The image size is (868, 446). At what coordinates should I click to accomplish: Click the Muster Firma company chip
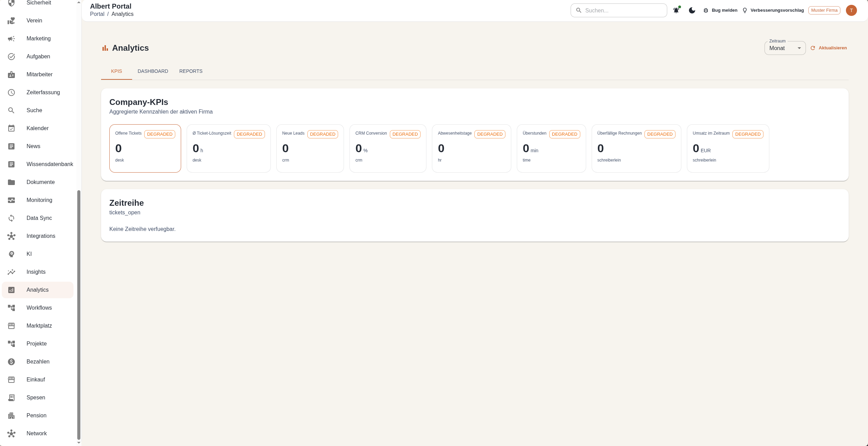(x=824, y=10)
